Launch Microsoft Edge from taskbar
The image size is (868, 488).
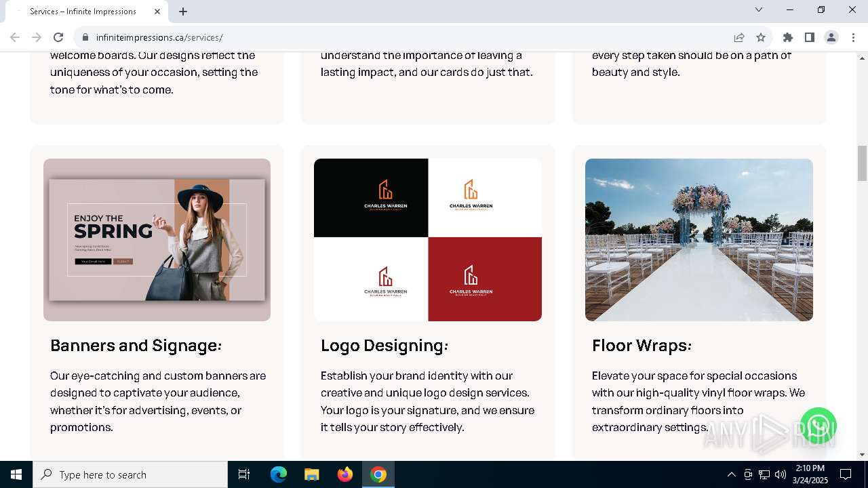[279, 474]
